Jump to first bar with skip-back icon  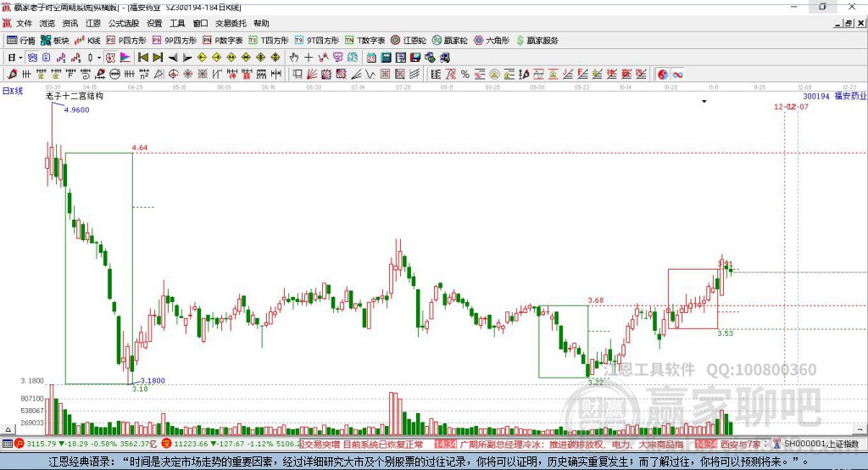tap(142, 58)
